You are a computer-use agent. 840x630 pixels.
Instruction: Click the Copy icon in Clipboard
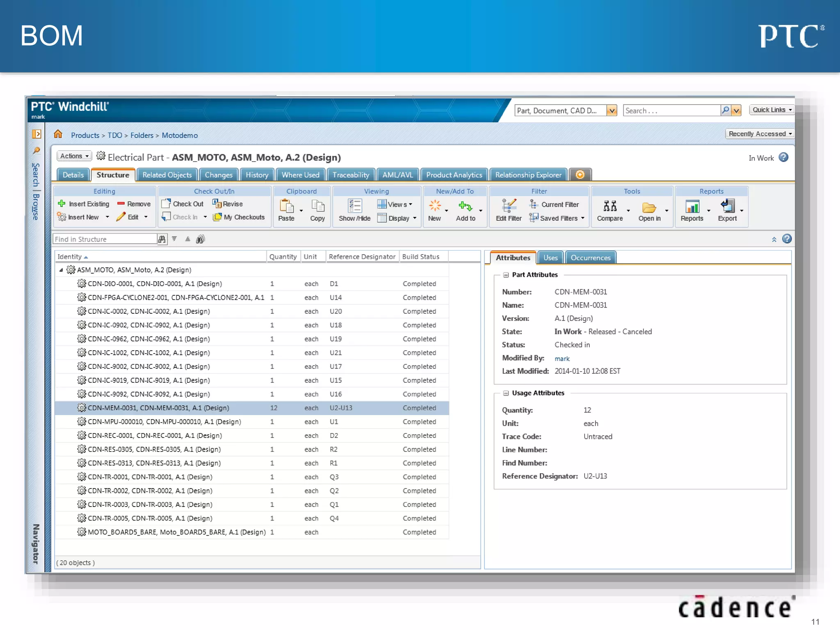[317, 206]
